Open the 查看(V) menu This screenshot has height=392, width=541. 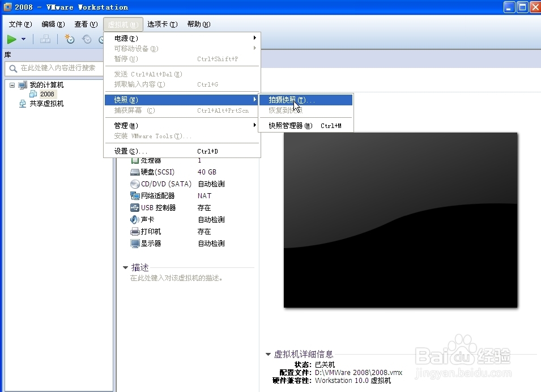[x=86, y=24]
